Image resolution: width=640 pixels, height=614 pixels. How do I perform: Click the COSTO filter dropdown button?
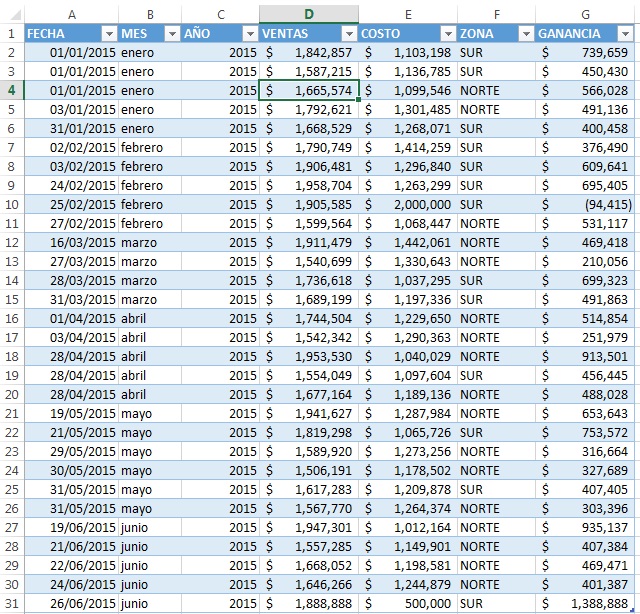[447, 33]
